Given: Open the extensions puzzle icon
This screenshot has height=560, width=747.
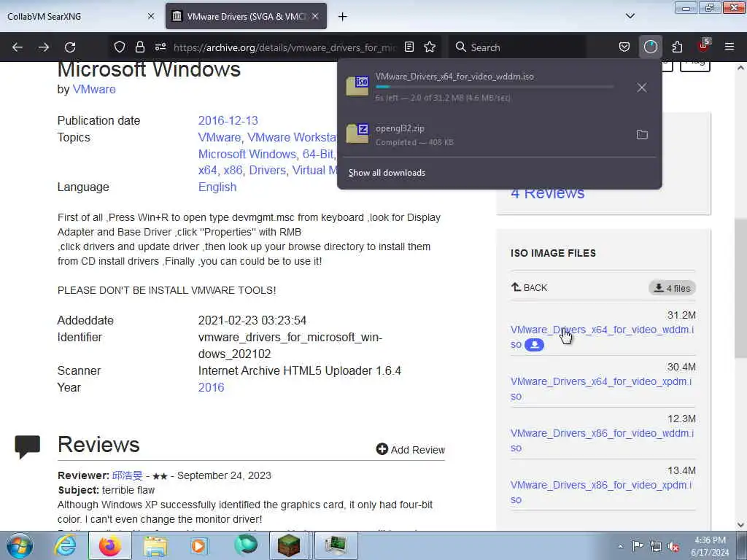Looking at the screenshot, I should (677, 47).
